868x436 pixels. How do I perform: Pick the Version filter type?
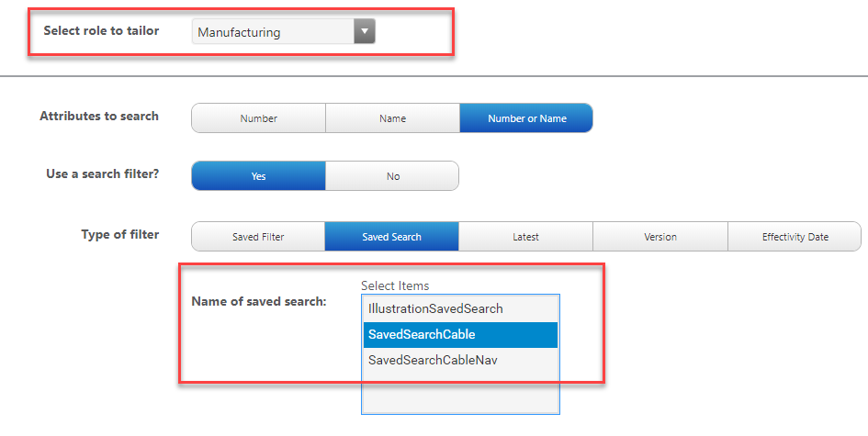click(x=659, y=237)
